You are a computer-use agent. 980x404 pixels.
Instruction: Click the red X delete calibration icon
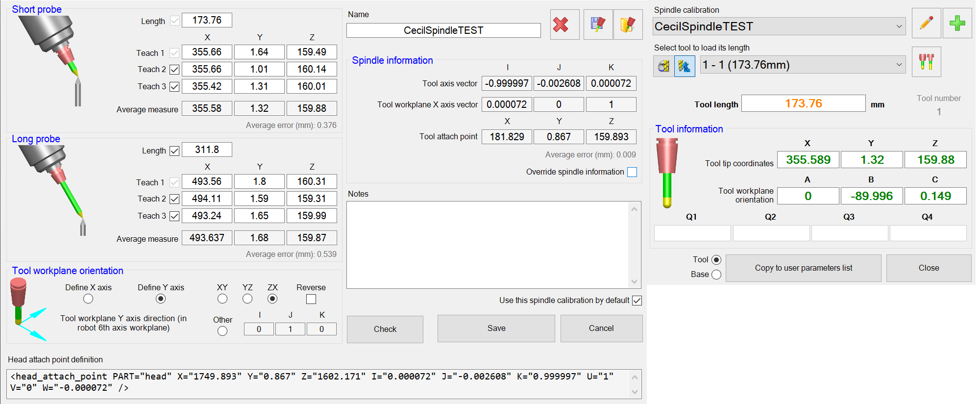point(564,25)
